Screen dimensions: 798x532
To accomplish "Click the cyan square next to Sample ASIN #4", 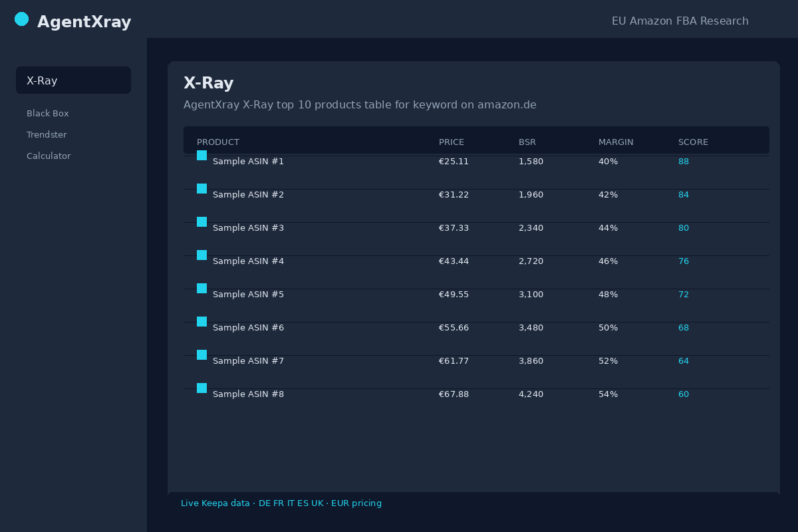I will click(201, 255).
